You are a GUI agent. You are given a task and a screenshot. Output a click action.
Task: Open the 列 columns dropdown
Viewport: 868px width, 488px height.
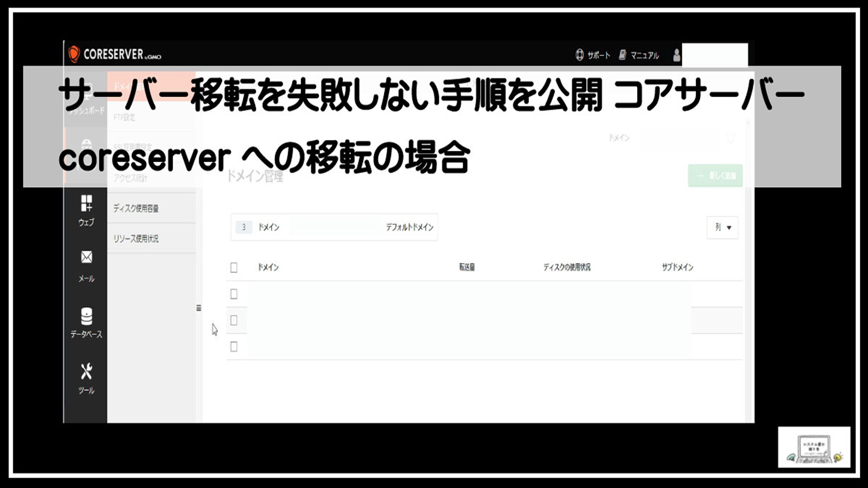[722, 227]
